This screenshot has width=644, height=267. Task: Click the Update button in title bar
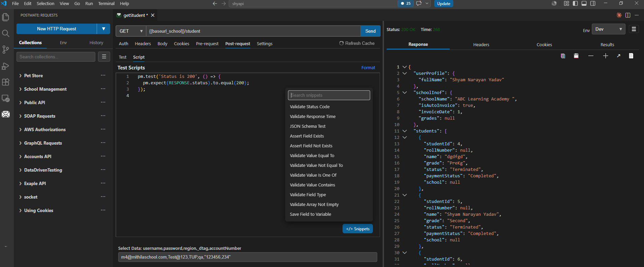(x=444, y=3)
